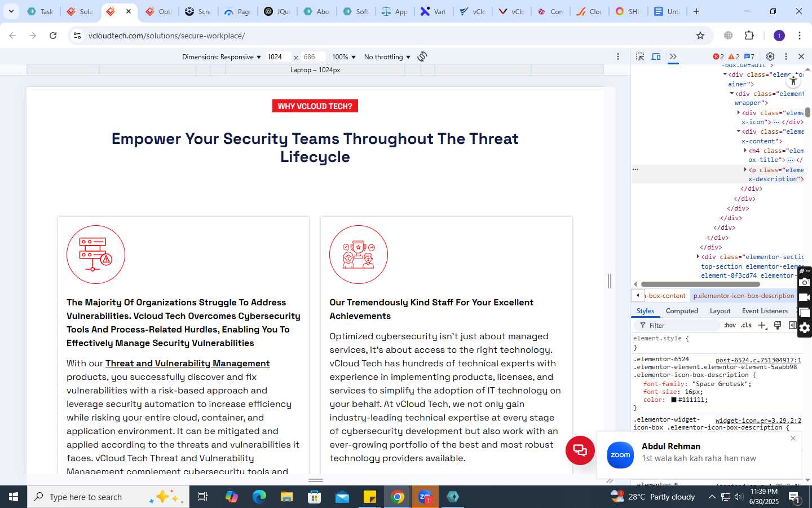The height and width of the screenshot is (508, 812).
Task: Collapse the div x-content element node
Action: 738,132
